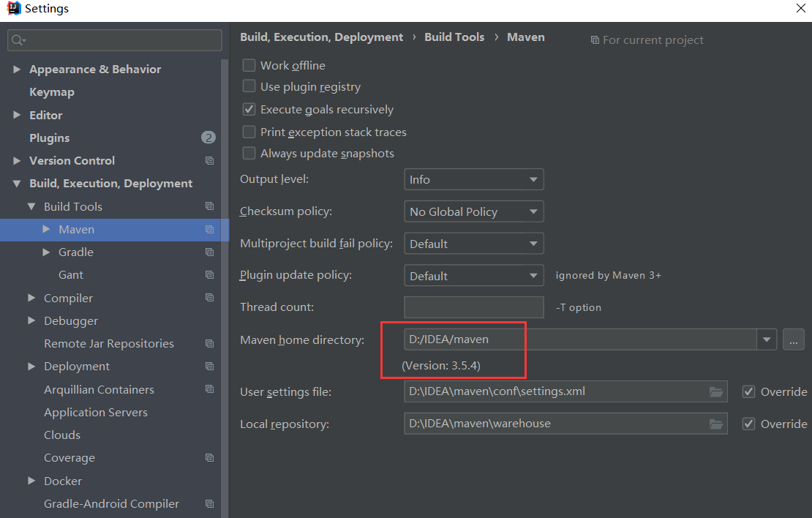This screenshot has width=812, height=518.
Task: Select Keymap in the settings tree
Action: click(52, 92)
